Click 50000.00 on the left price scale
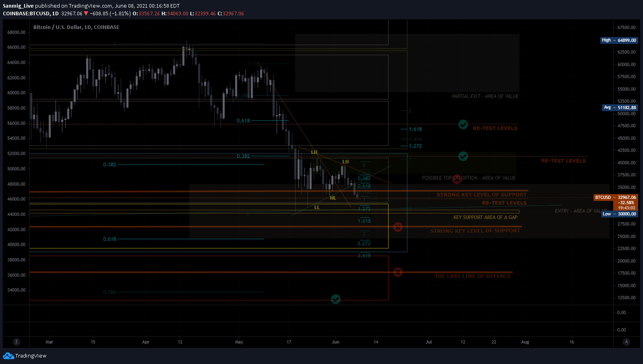The image size is (643, 364). click(17, 169)
